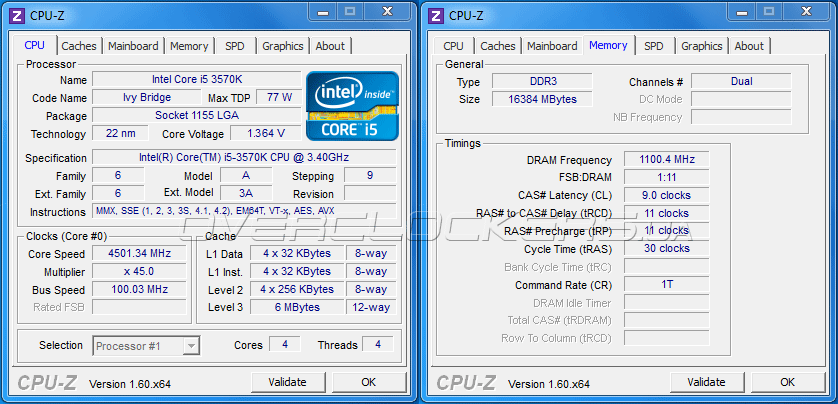The height and width of the screenshot is (404, 838).
Task: Click Version 1.60.x64 text in left window
Action: 130,384
